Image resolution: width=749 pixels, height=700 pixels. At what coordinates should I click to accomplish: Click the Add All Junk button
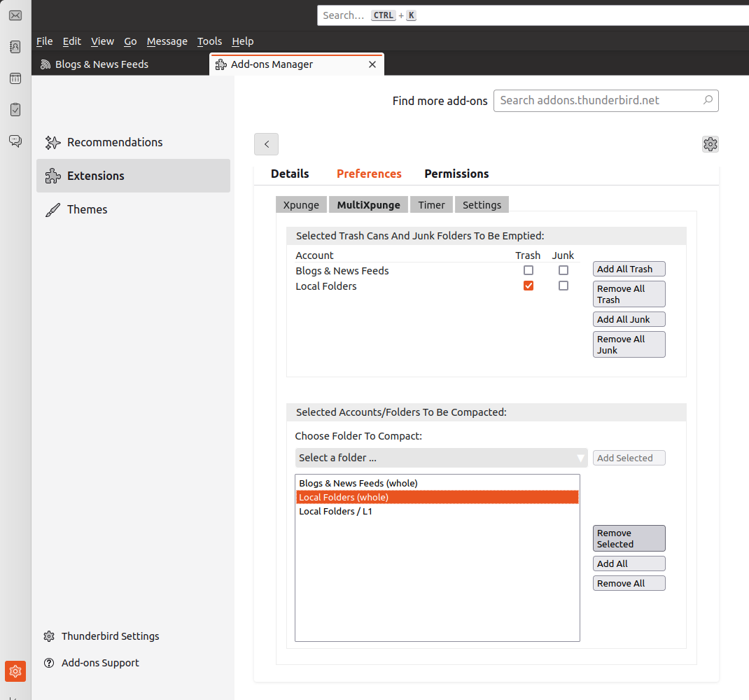(x=629, y=319)
